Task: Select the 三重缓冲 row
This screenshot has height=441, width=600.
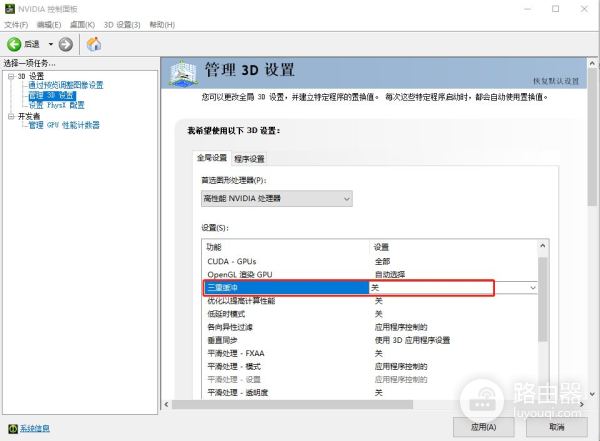Action: pos(369,287)
